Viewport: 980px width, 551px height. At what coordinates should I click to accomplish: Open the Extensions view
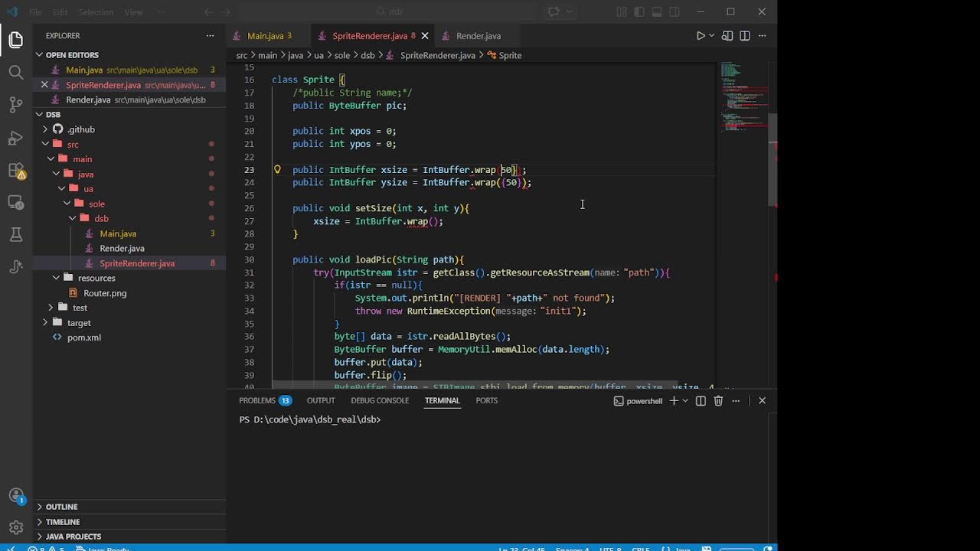pyautogui.click(x=16, y=171)
